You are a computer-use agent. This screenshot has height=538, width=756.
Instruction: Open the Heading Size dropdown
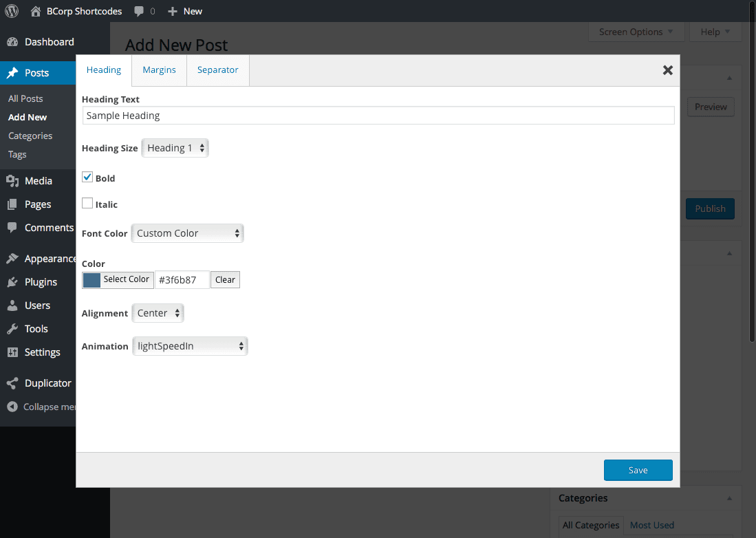[175, 148]
